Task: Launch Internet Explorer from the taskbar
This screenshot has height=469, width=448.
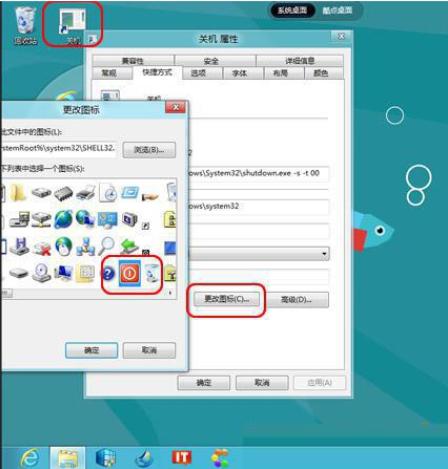Action: coord(30,457)
